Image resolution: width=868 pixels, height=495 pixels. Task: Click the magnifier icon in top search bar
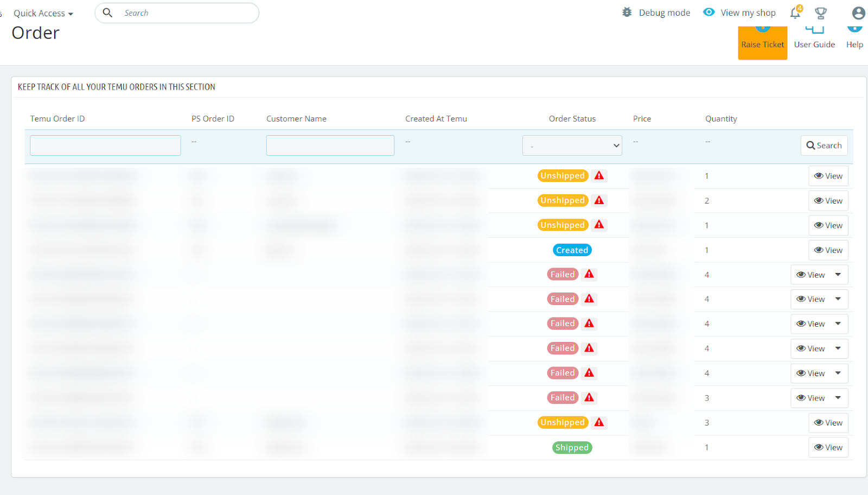[x=107, y=13]
